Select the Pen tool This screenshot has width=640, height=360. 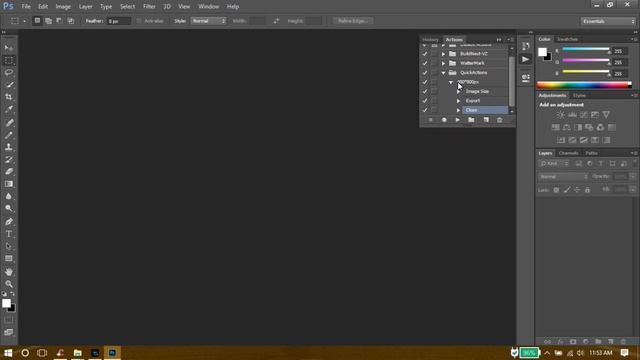pos(9,222)
